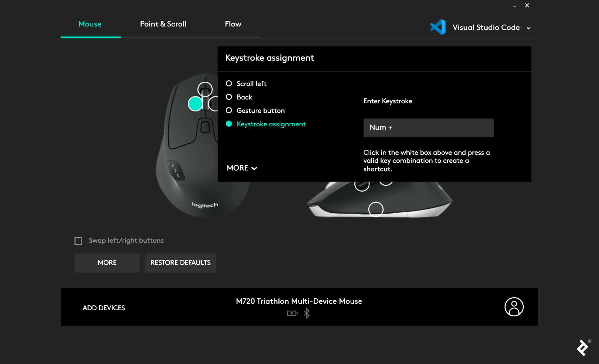Click the ADD DEVICES button
The width and height of the screenshot is (599, 364).
pos(104,308)
